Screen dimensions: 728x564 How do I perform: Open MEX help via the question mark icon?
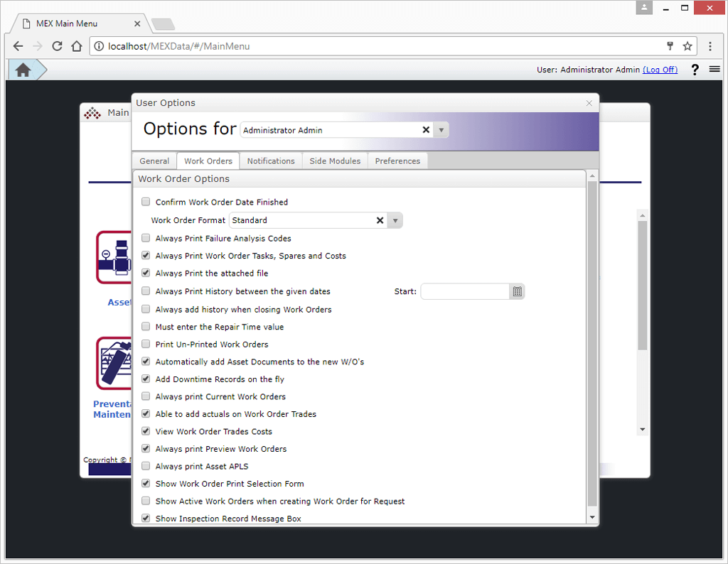pyautogui.click(x=695, y=70)
